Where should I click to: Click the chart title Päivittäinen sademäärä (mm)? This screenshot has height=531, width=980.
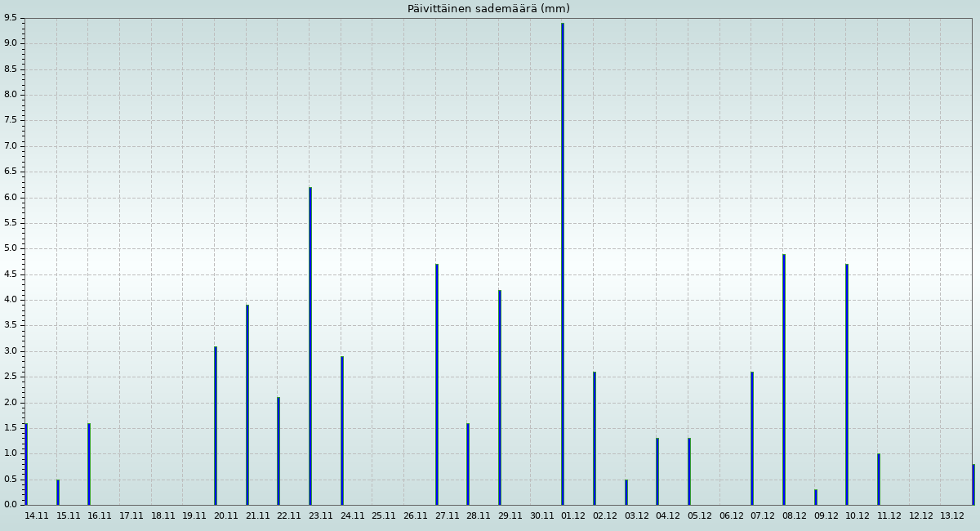[488, 9]
